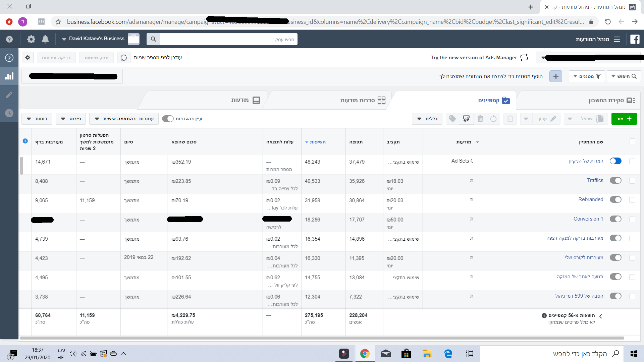This screenshot has height=362, width=644.
Task: Click the switch version arrows icon
Action: click(524, 58)
